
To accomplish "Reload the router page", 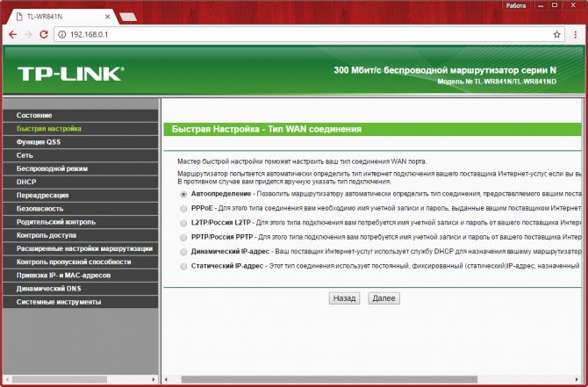I will coord(44,34).
